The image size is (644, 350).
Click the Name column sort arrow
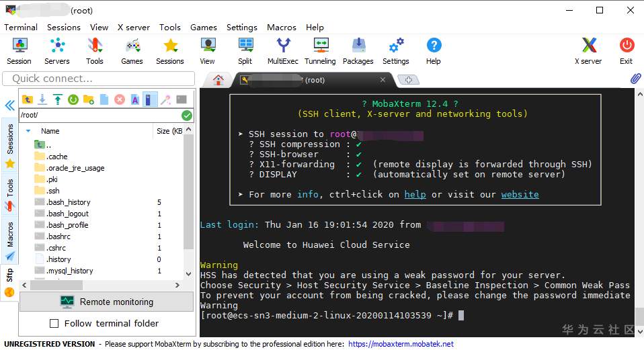pos(28,131)
